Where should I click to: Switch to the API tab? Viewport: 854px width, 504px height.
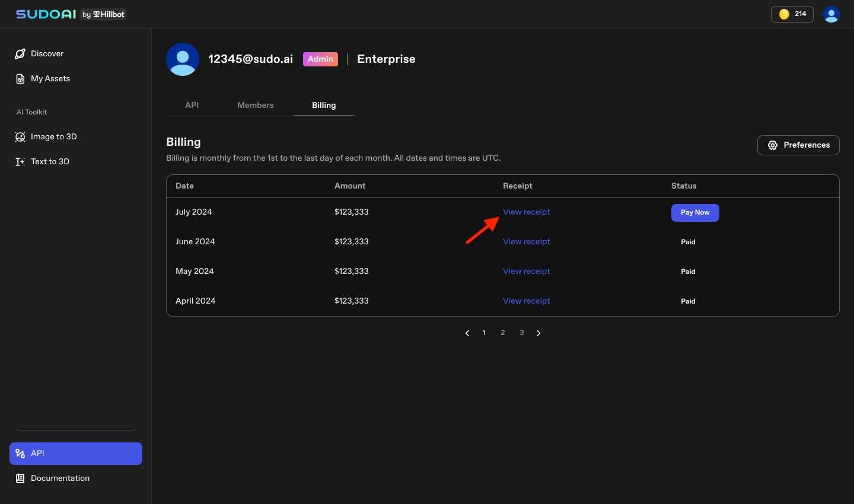pos(192,106)
